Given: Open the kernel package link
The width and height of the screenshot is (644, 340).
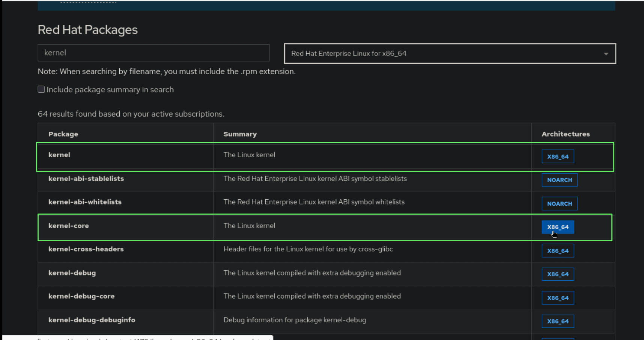Looking at the screenshot, I should 59,155.
